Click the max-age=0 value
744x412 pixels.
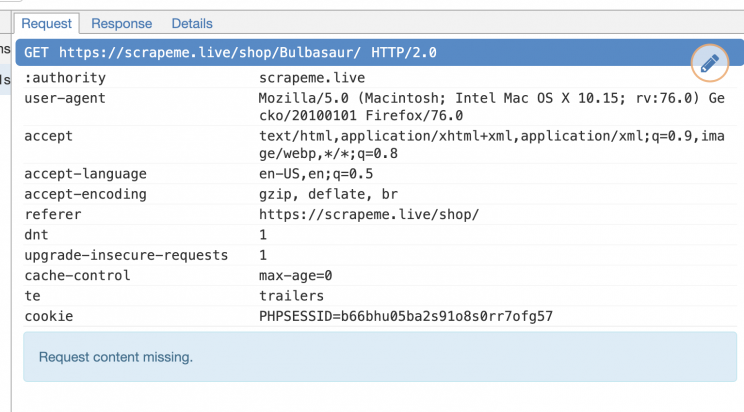(x=295, y=275)
